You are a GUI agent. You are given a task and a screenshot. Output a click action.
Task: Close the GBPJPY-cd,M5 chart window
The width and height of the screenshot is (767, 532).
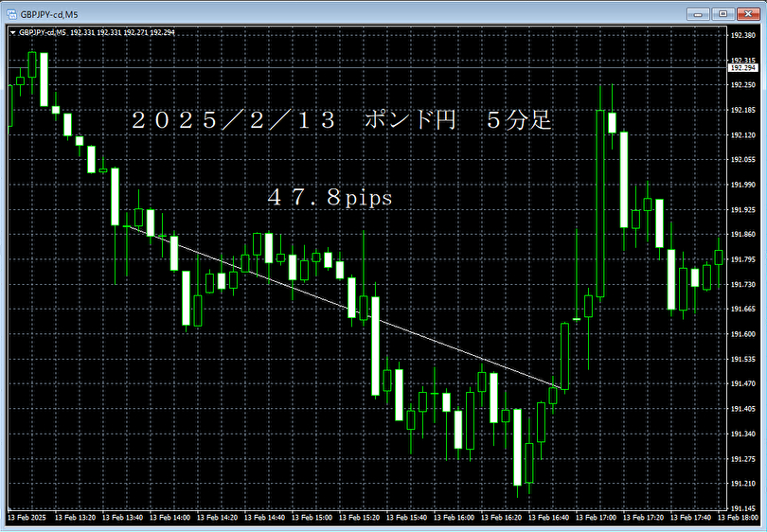coord(747,13)
